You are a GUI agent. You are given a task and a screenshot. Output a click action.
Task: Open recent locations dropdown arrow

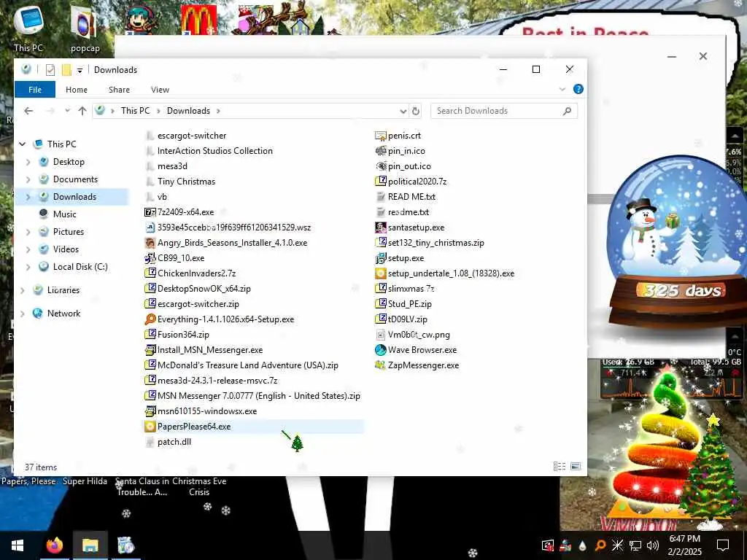[x=67, y=111]
